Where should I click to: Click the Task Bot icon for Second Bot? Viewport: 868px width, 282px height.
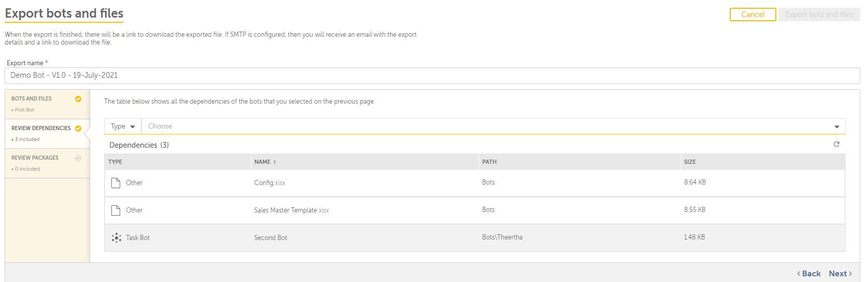point(117,237)
